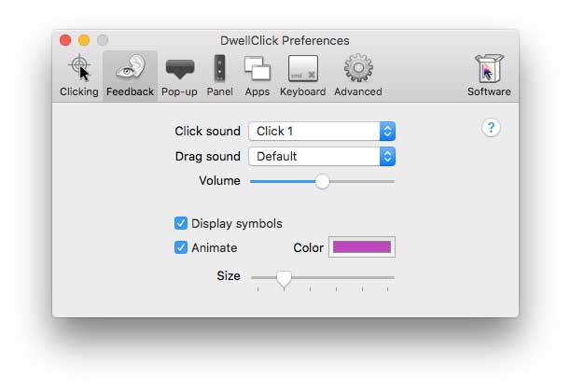571x392 pixels.
Task: Open the Panel preferences icon
Action: (220, 70)
